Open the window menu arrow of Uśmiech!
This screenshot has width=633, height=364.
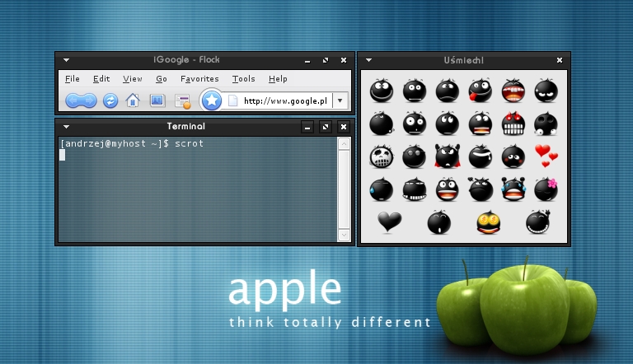pos(368,60)
